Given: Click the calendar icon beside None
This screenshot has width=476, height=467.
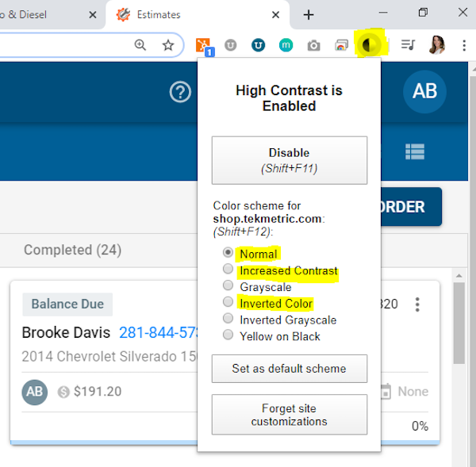Looking at the screenshot, I should pos(386,392).
